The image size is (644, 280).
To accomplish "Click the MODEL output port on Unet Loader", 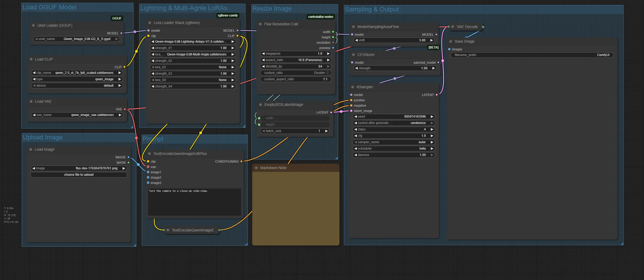I will (121, 33).
